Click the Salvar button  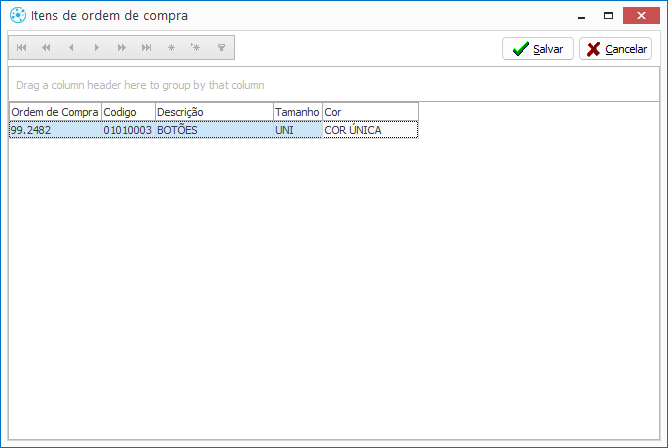(538, 49)
